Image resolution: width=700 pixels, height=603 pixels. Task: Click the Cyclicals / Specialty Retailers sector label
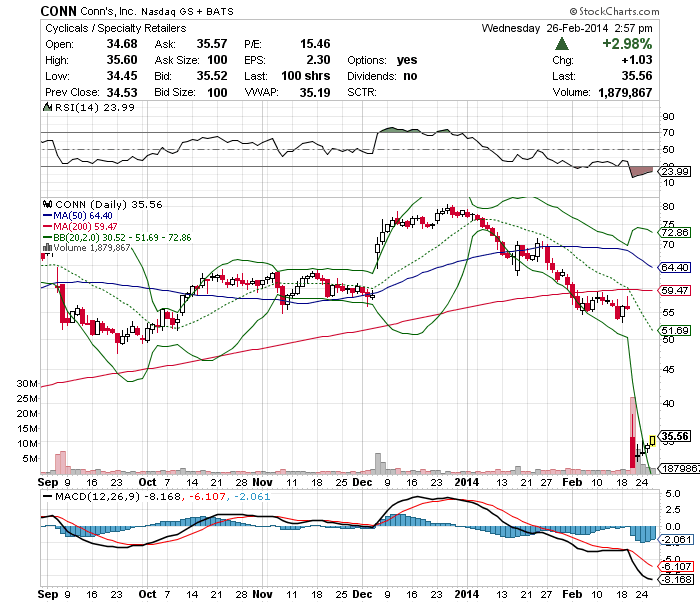click(x=116, y=28)
